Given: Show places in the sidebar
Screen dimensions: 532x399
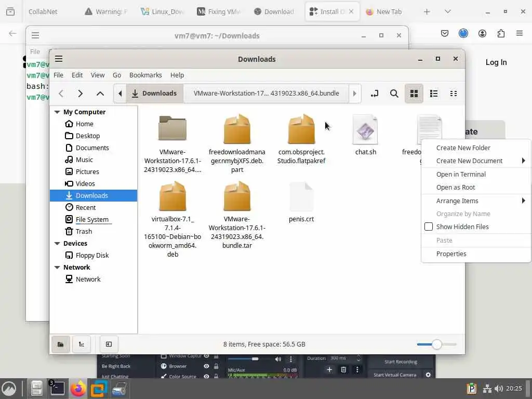Looking at the screenshot, I should click(x=61, y=344).
